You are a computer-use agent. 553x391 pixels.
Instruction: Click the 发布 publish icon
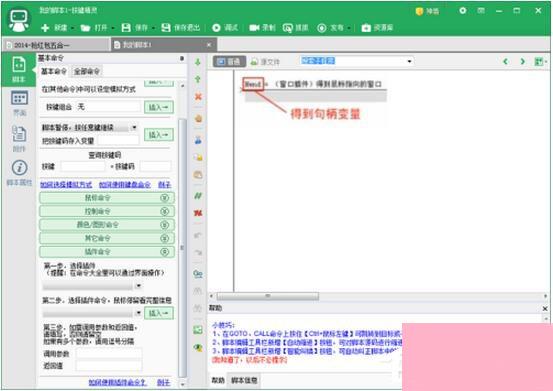[322, 28]
